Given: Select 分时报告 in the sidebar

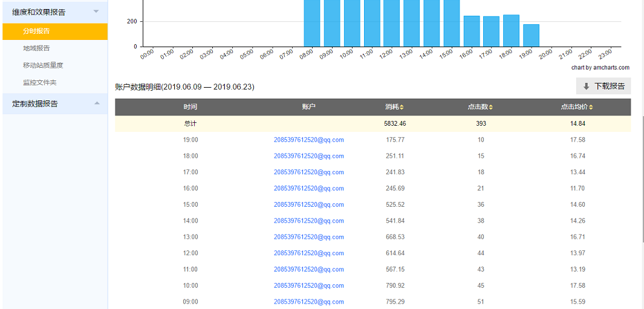Looking at the screenshot, I should 55,31.
